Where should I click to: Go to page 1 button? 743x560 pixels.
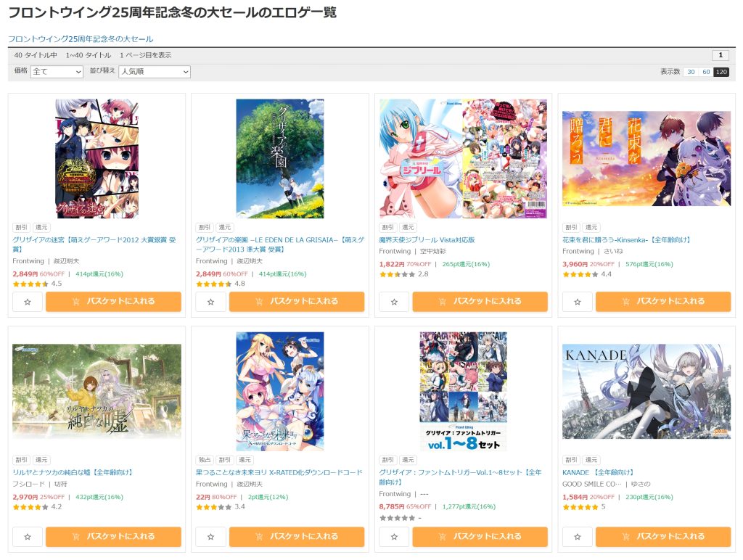click(721, 55)
